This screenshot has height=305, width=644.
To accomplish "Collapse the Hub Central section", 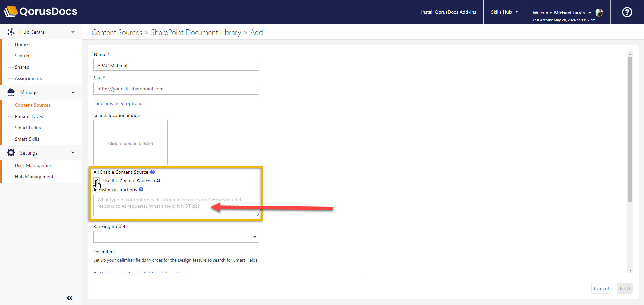I will coord(73,32).
